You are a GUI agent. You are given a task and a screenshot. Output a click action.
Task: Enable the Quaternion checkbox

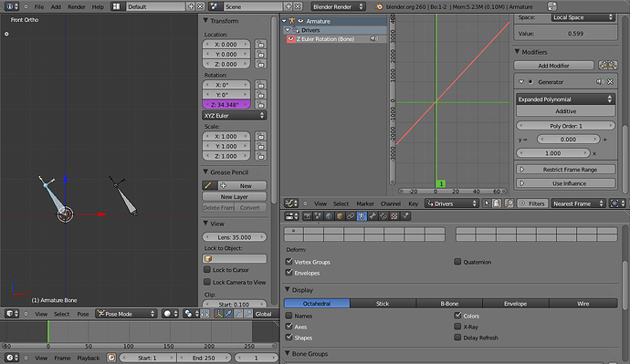457,262
